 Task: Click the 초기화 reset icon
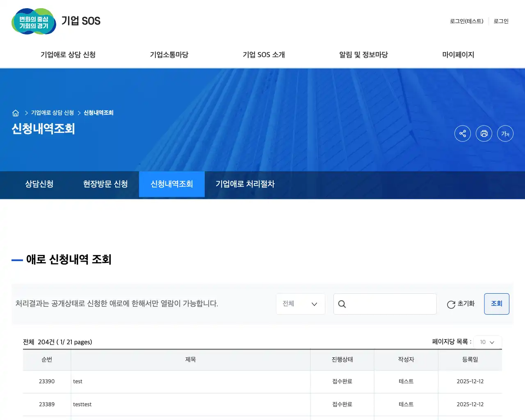point(451,304)
